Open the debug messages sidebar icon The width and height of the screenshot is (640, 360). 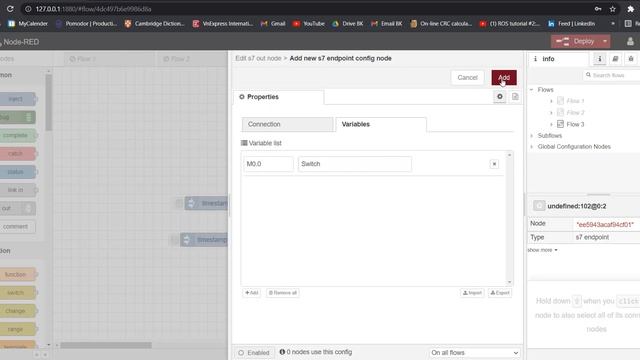[631, 59]
